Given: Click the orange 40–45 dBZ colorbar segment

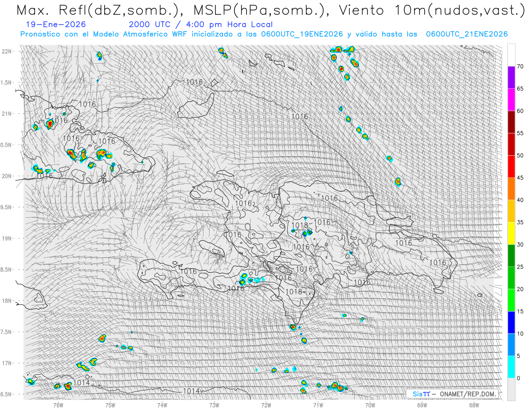Looking at the screenshot, I should (x=512, y=189).
